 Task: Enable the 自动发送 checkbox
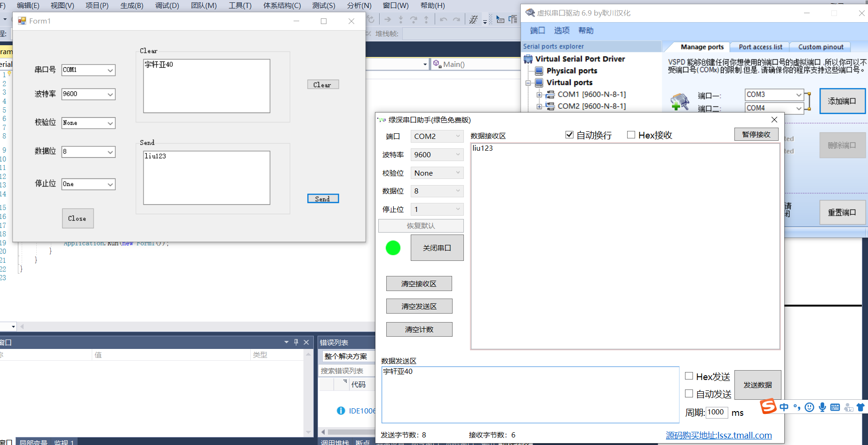tap(689, 393)
